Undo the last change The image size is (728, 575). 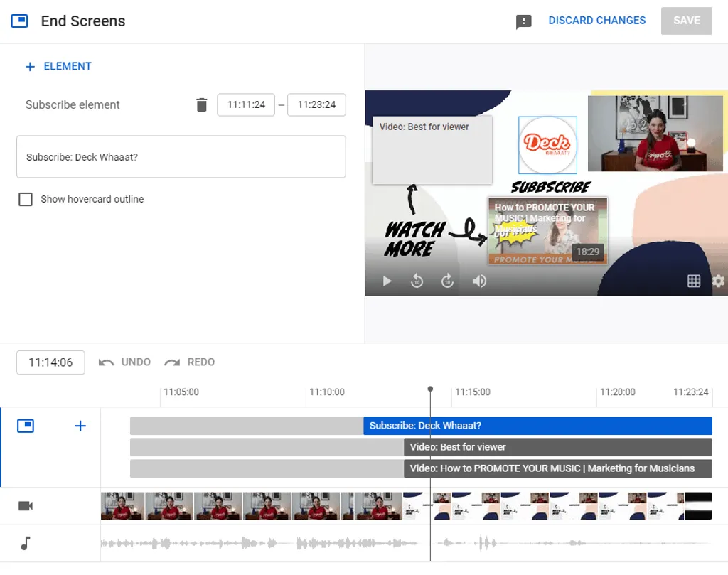(x=124, y=362)
